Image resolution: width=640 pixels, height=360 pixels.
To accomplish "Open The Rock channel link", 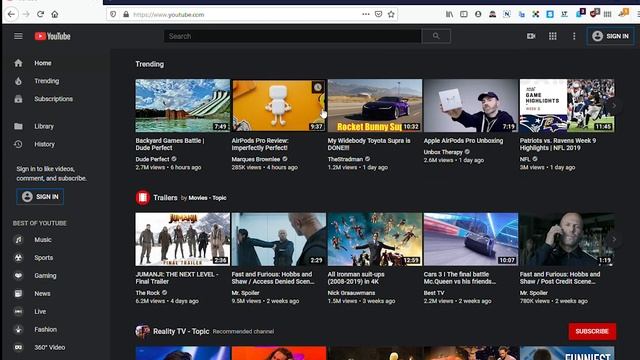I will (x=148, y=293).
